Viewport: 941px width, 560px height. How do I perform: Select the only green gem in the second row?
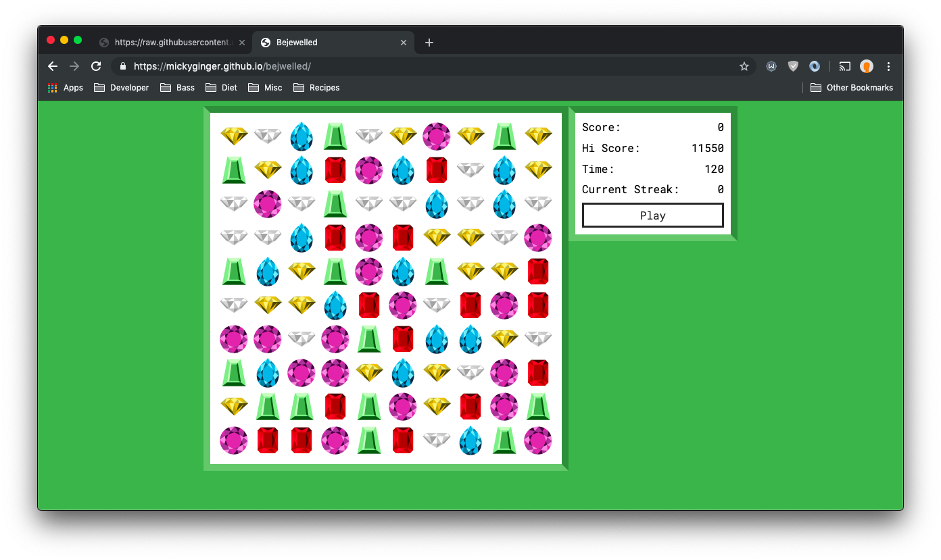tap(234, 170)
